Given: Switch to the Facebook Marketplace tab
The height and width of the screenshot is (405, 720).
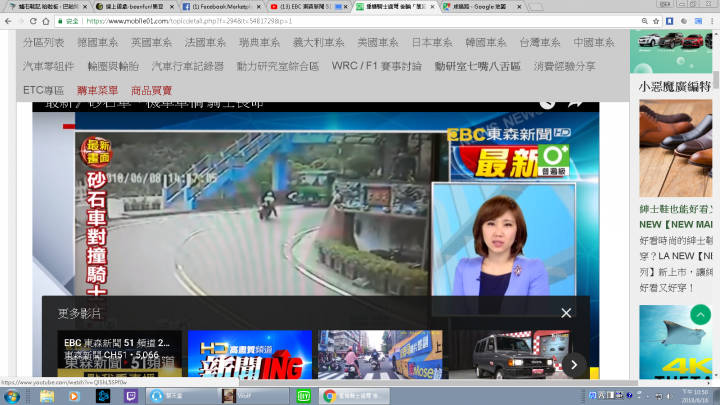Looking at the screenshot, I should [x=222, y=6].
